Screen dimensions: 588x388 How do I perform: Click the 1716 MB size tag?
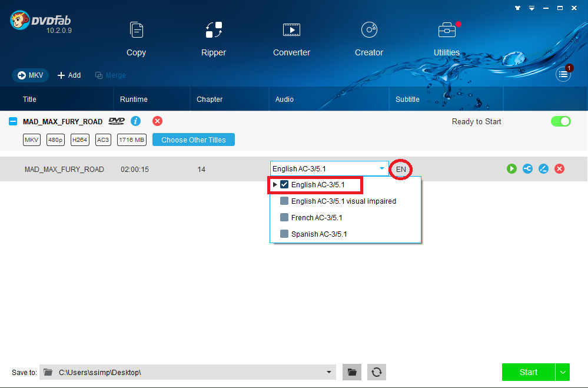(132, 140)
